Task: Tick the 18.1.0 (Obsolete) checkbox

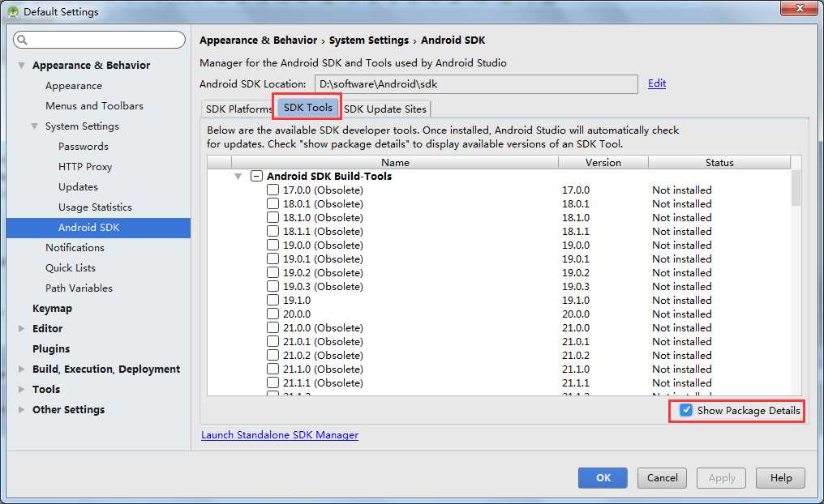Action: click(x=273, y=217)
